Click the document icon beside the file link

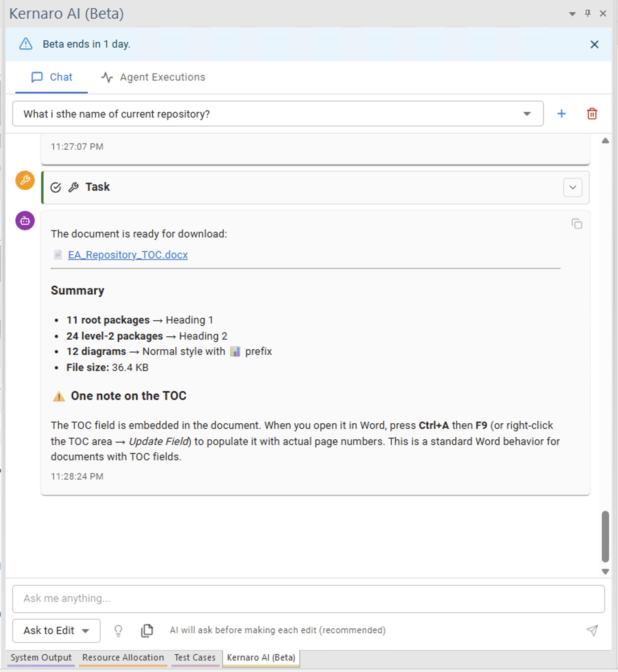pyautogui.click(x=58, y=255)
